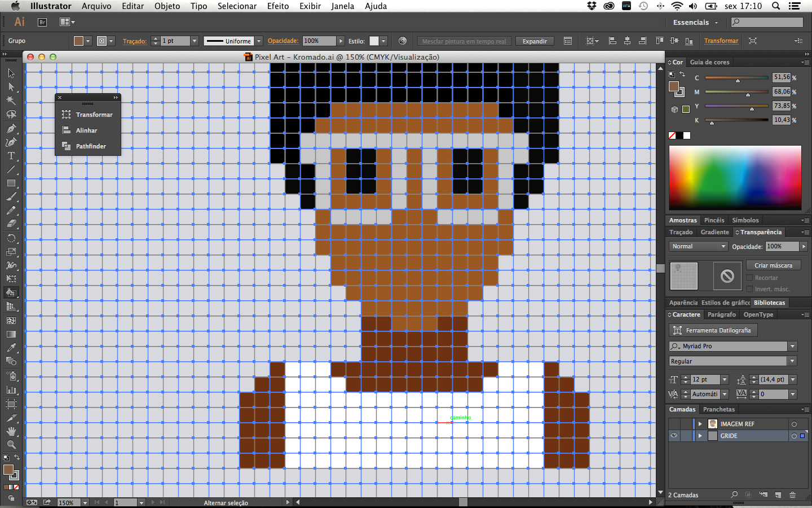Pick the Eyedropper tool
Image resolution: width=812 pixels, height=508 pixels.
click(11, 348)
